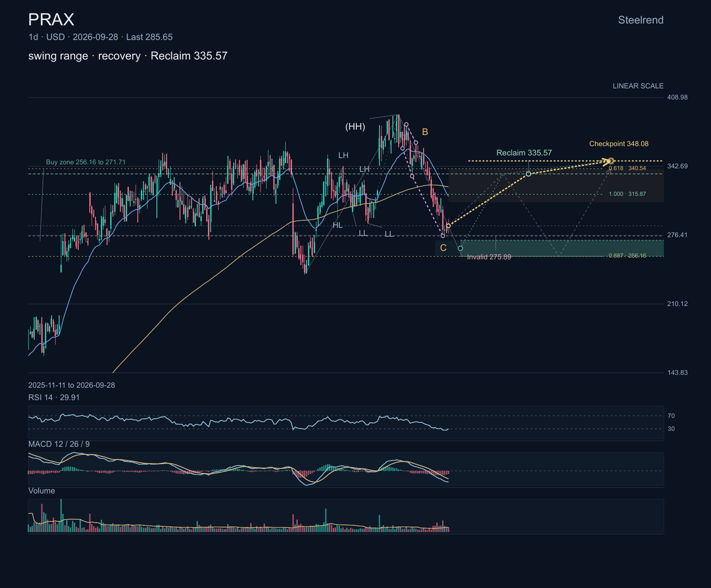Click the 'RSI 14 · 29.91' indicator title

[54, 397]
